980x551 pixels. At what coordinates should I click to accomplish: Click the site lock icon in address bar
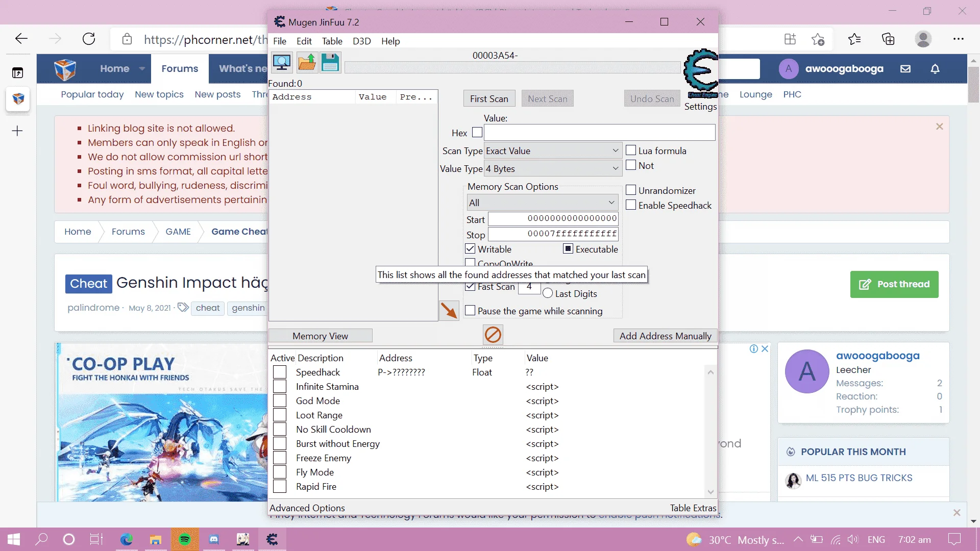(x=127, y=39)
